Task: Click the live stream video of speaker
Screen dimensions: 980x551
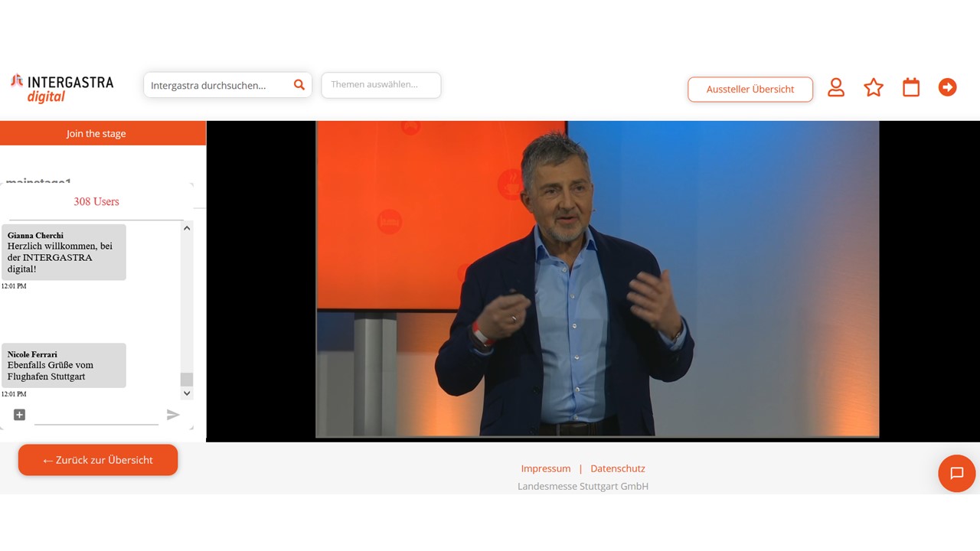Action: click(x=597, y=280)
